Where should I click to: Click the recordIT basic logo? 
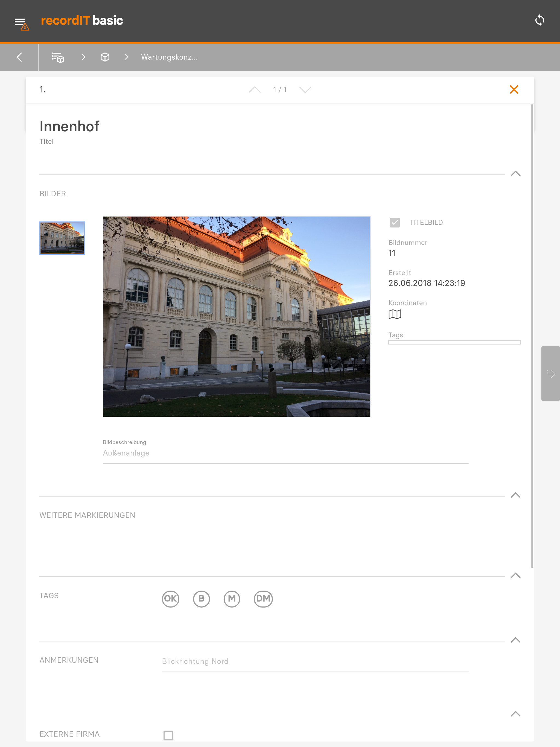click(x=82, y=21)
